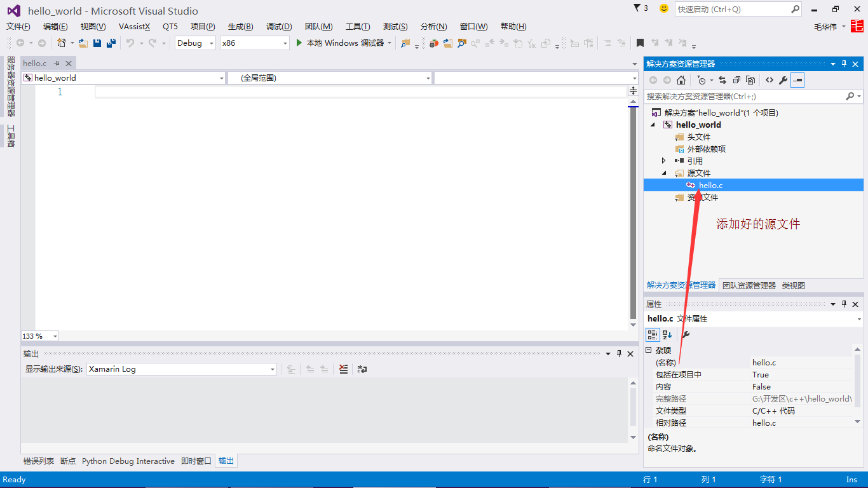
Task: Open the 工具(T) menu
Action: tap(358, 26)
